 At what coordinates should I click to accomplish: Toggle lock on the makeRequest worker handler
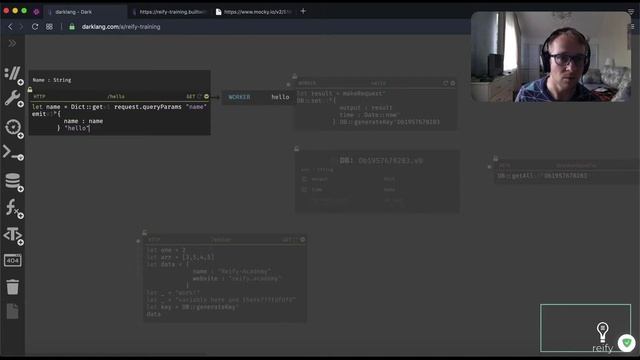tap(294, 76)
